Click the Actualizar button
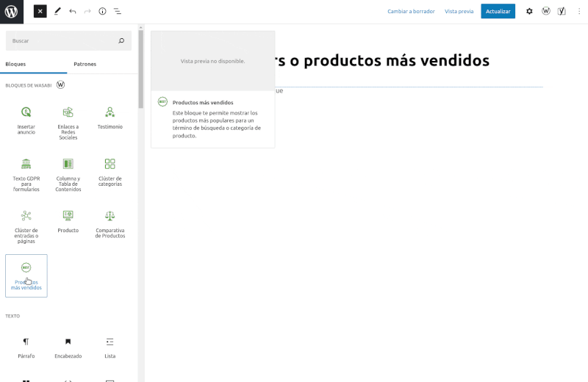The width and height of the screenshot is (588, 382). (498, 11)
